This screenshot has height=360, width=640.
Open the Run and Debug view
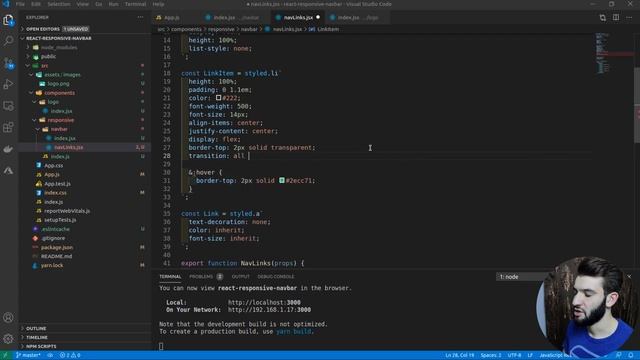[x=8, y=84]
